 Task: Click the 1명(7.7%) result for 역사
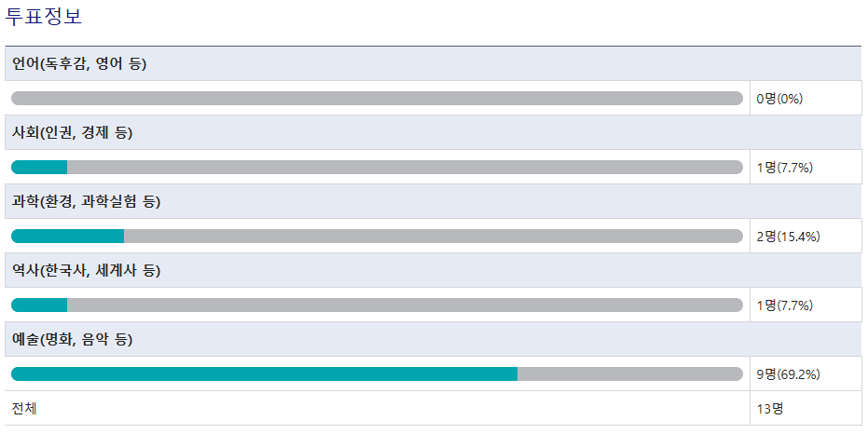click(x=784, y=305)
